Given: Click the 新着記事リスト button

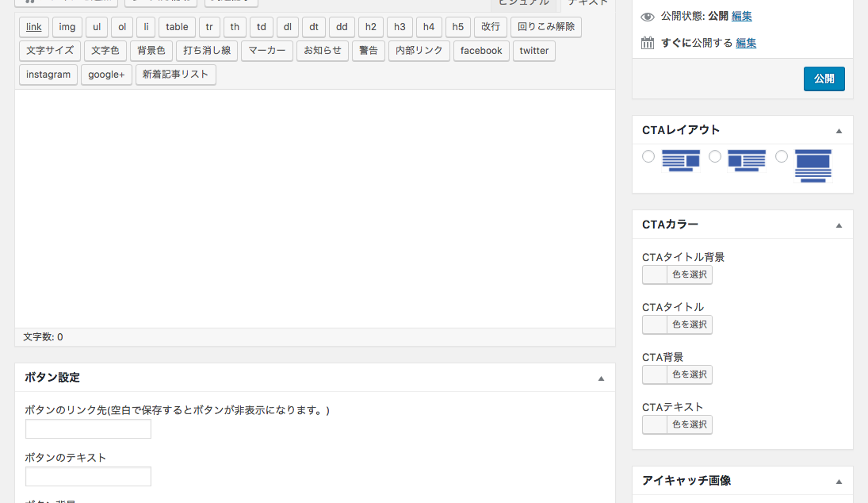Looking at the screenshot, I should 175,75.
